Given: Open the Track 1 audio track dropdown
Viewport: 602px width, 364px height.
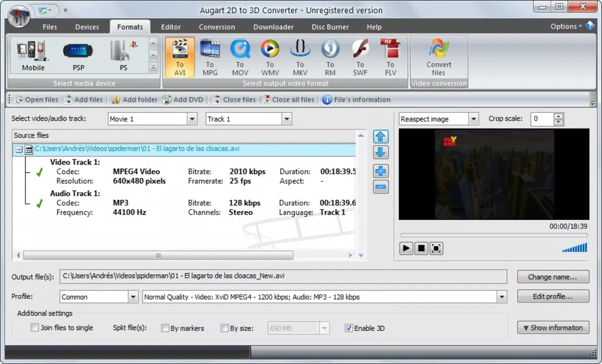Looking at the screenshot, I should pos(286,119).
